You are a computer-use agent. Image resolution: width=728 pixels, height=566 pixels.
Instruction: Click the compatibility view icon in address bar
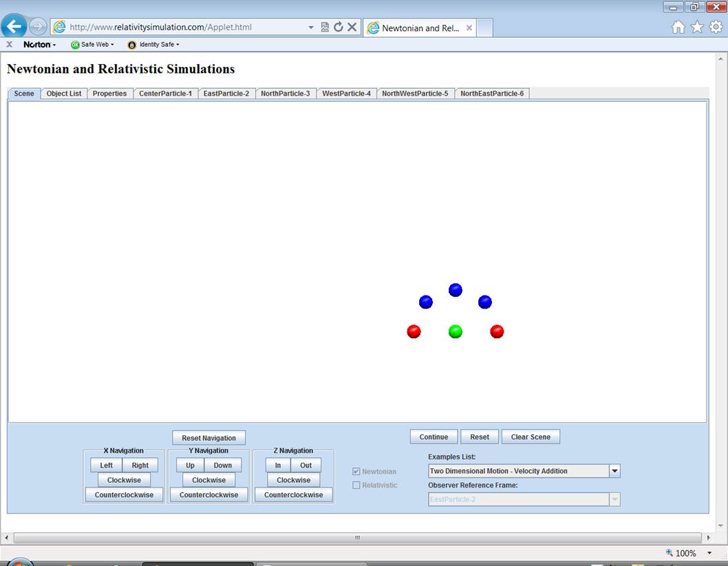coord(325,27)
